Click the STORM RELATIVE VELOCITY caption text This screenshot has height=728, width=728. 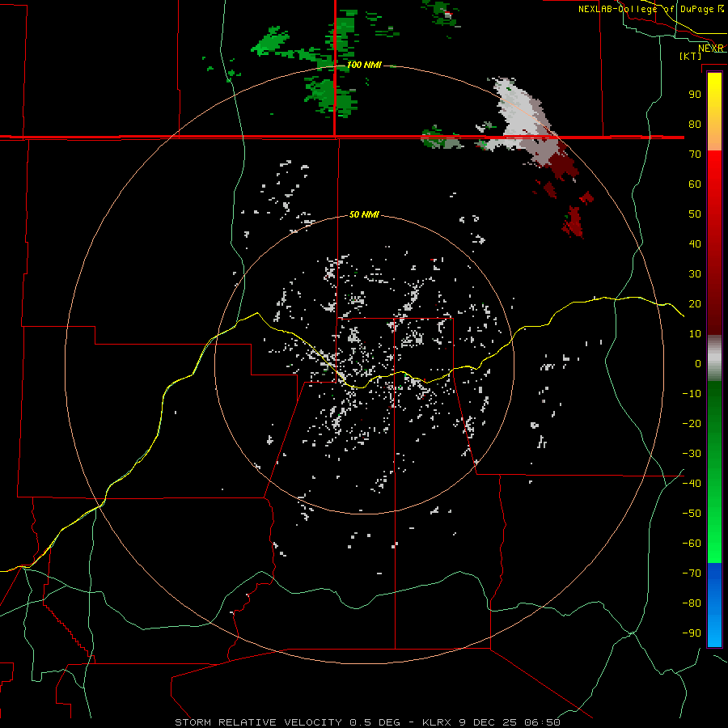click(260, 722)
